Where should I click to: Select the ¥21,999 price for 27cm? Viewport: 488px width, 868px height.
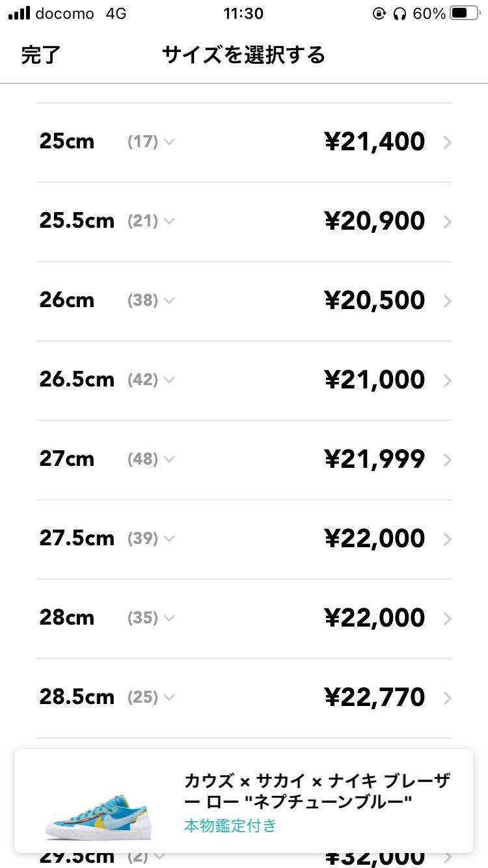pyautogui.click(x=375, y=460)
